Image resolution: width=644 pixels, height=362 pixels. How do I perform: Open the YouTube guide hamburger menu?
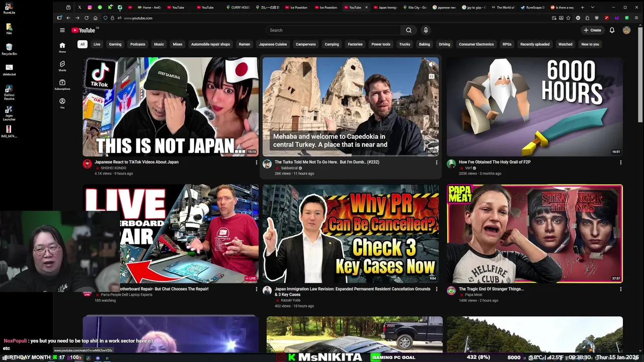(x=62, y=30)
